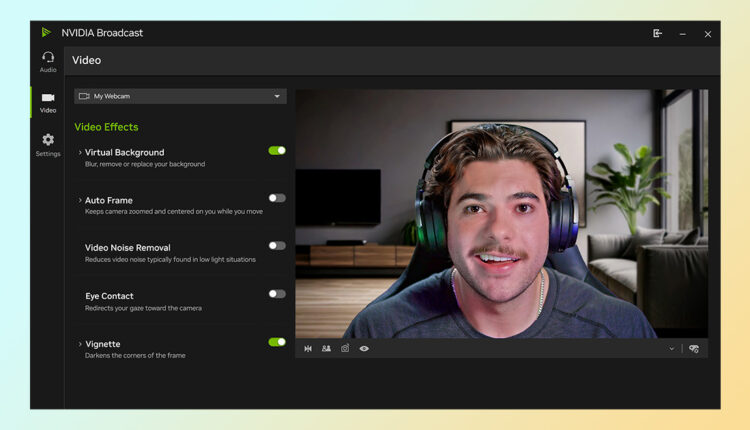
Task: Enable the Eye Contact switch
Action: [277, 294]
